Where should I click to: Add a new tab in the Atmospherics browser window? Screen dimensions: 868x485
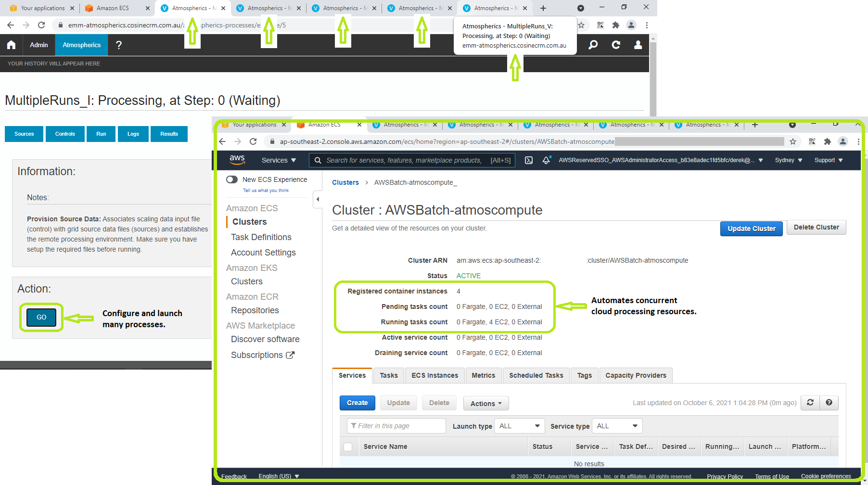(543, 8)
